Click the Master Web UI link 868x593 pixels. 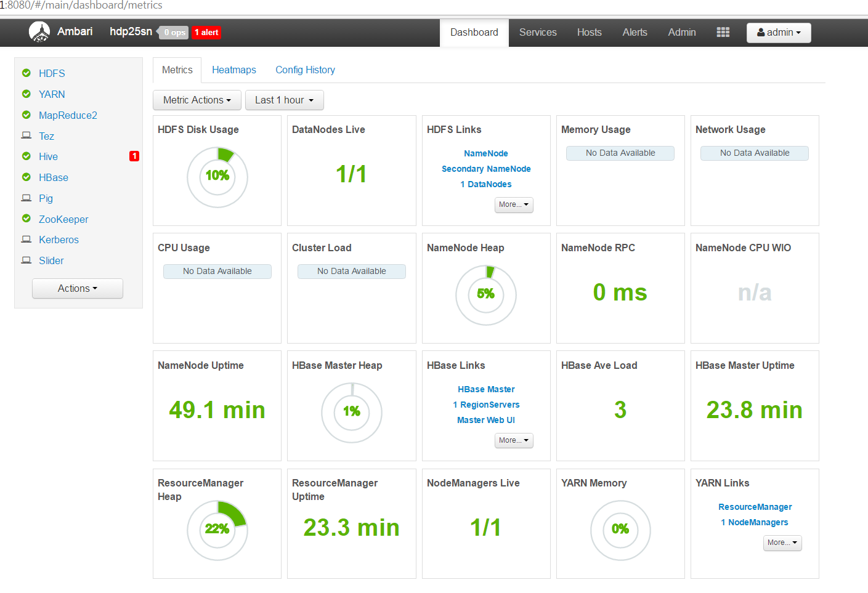click(486, 420)
